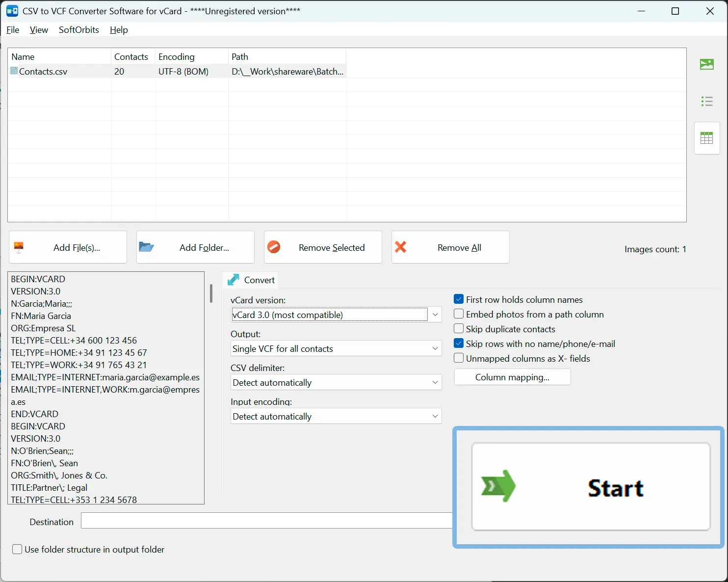Open the View menu

pos(39,30)
